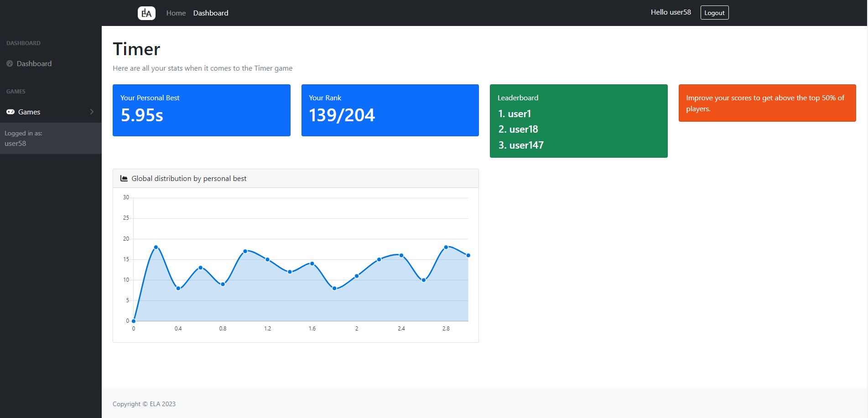The width and height of the screenshot is (868, 418).
Task: Click the Logout button
Action: [x=714, y=13]
